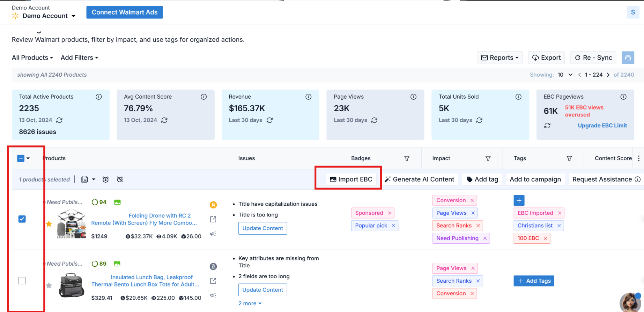
Task: Toggle the select-all header checkbox
Action: (21, 158)
